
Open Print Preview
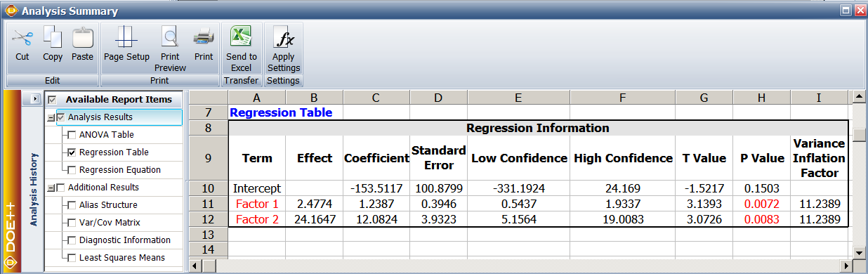click(170, 49)
